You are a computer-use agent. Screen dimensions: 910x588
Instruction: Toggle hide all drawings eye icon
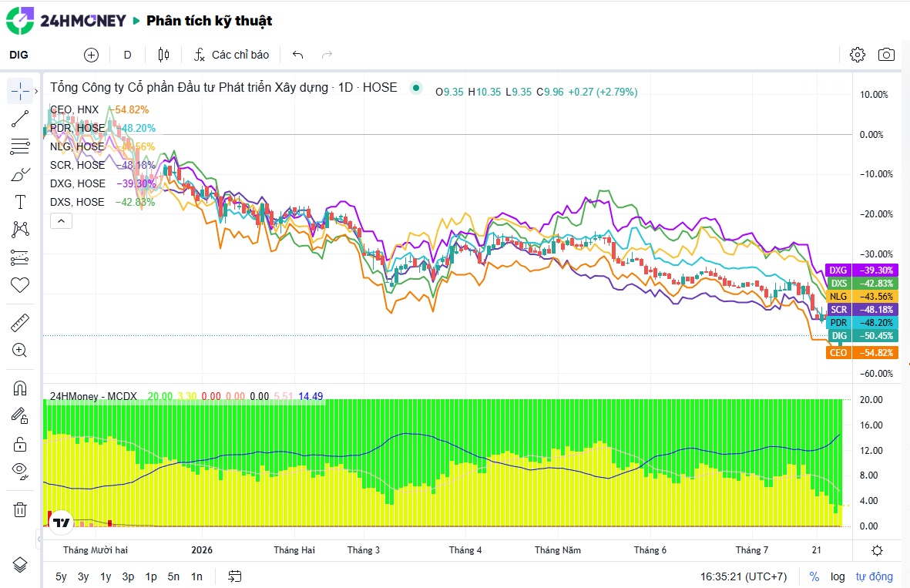coord(20,472)
